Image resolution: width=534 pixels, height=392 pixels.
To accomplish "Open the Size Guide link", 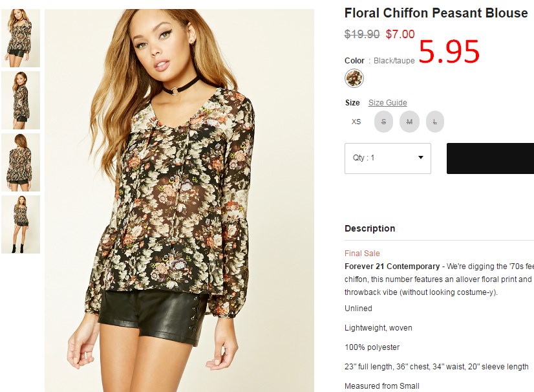I will 387,103.
